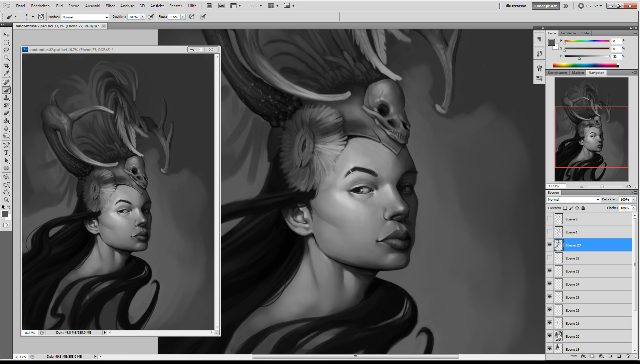Click the layer style fx icon
Image resolution: width=640 pixels, height=364 pixels.
pyautogui.click(x=583, y=356)
